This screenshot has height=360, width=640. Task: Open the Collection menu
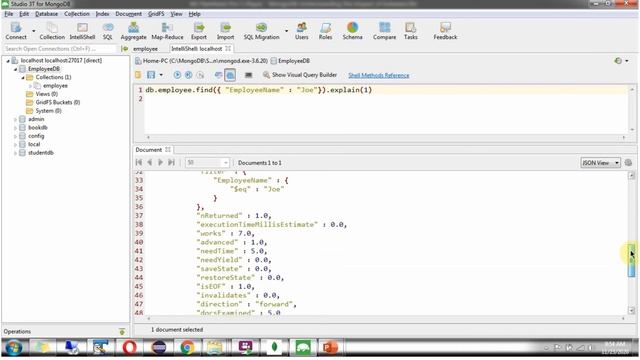click(77, 14)
